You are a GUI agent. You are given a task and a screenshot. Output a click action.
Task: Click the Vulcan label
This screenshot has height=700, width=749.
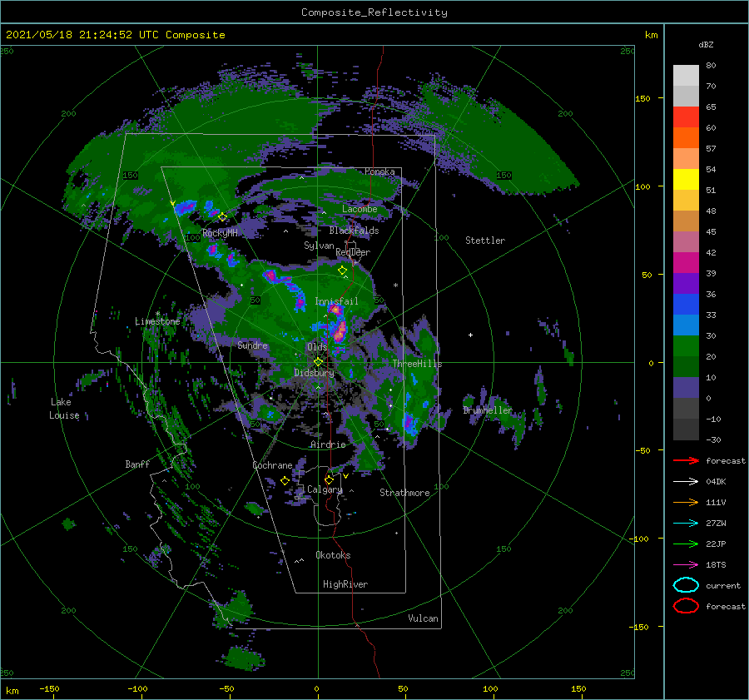tap(424, 618)
